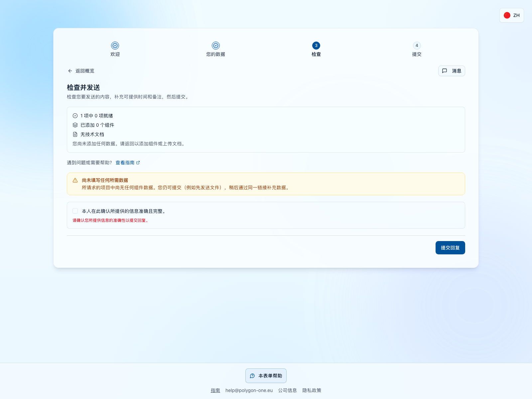Viewport: 532px width, 399px height.
Task: Select step 4 circle for 提交
Action: pos(417,46)
